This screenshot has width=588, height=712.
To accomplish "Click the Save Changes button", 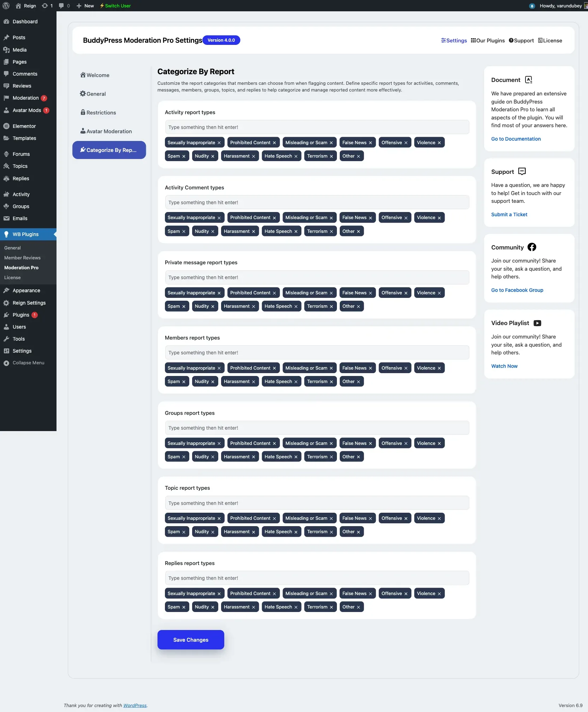I will 191,640.
